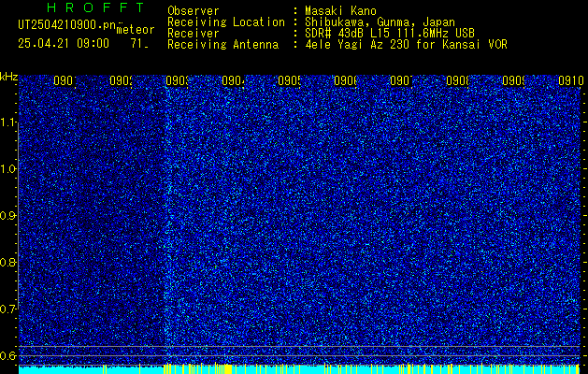Click the 'Receiving Antenna' field label
The height and width of the screenshot is (374, 588).
pos(223,45)
